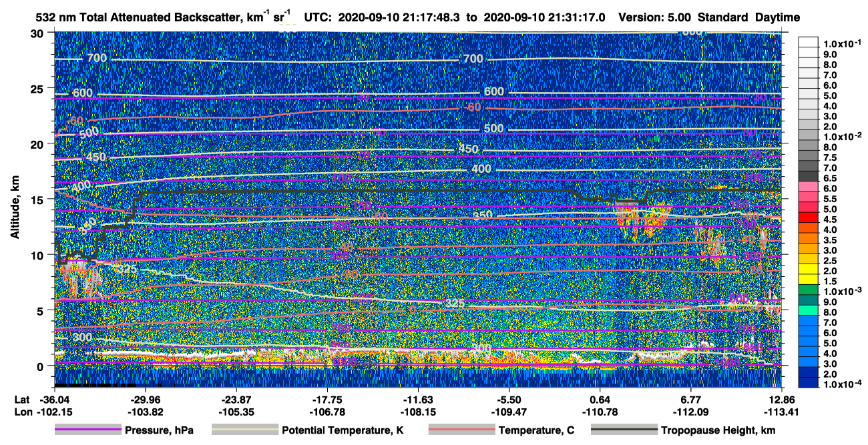Pick the darkest blue swatch labeled 1.0x10-4

click(809, 384)
